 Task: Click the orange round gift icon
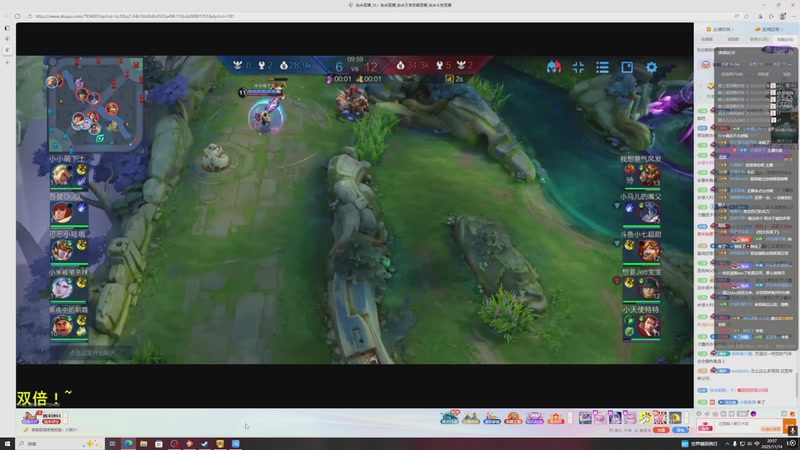pos(513,418)
